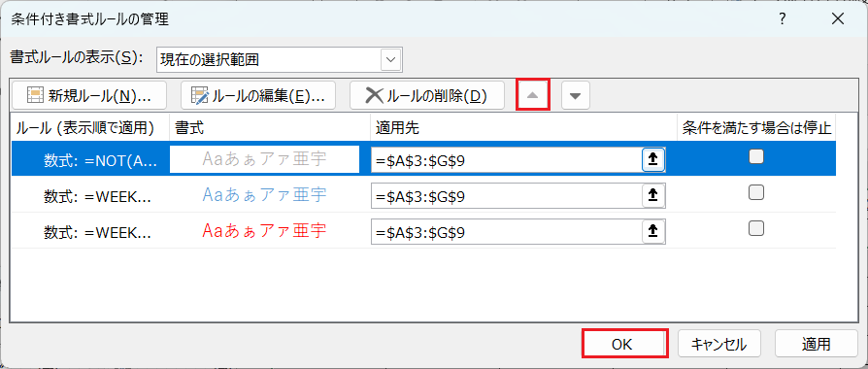Edit 適用先 range of red WEEK rule

click(x=507, y=231)
